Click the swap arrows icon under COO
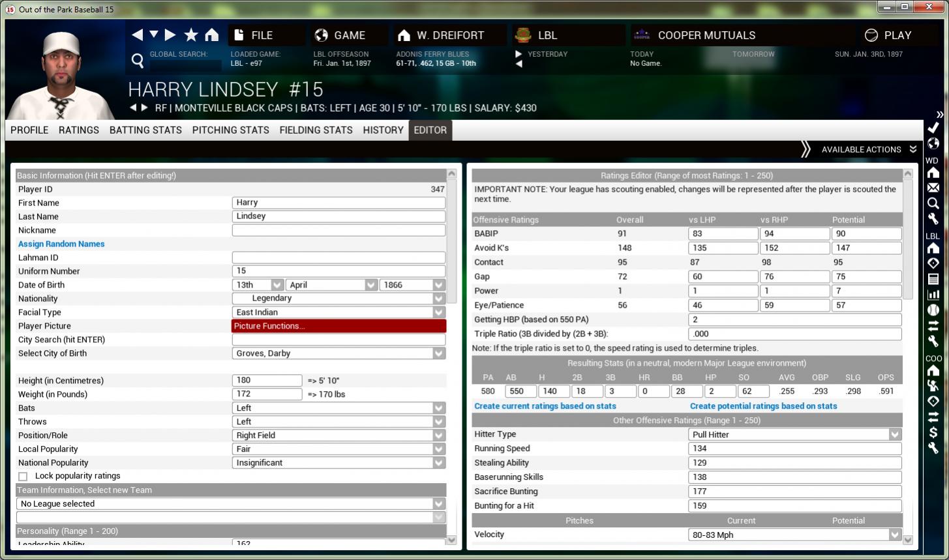Viewport: 949px width, 560px height. click(933, 416)
